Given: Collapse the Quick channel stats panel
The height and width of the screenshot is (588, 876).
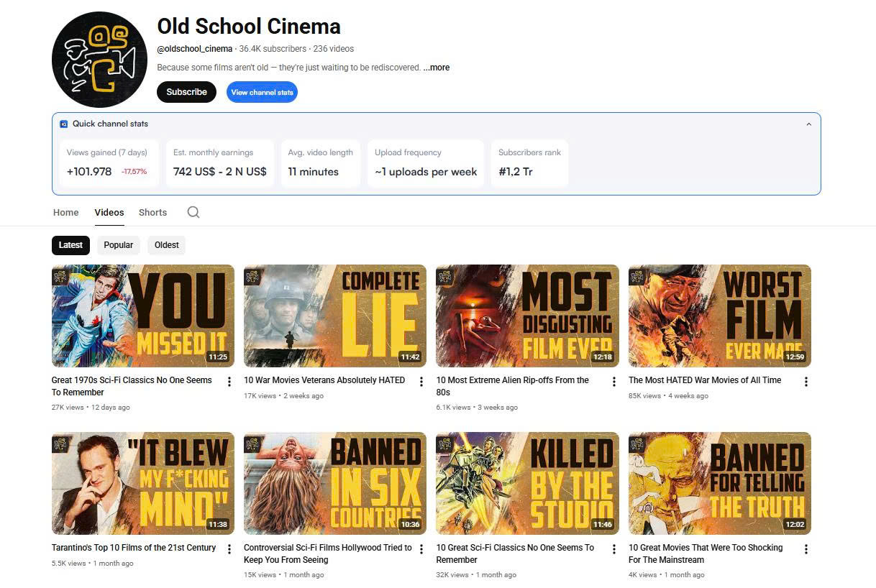Looking at the screenshot, I should coord(808,124).
